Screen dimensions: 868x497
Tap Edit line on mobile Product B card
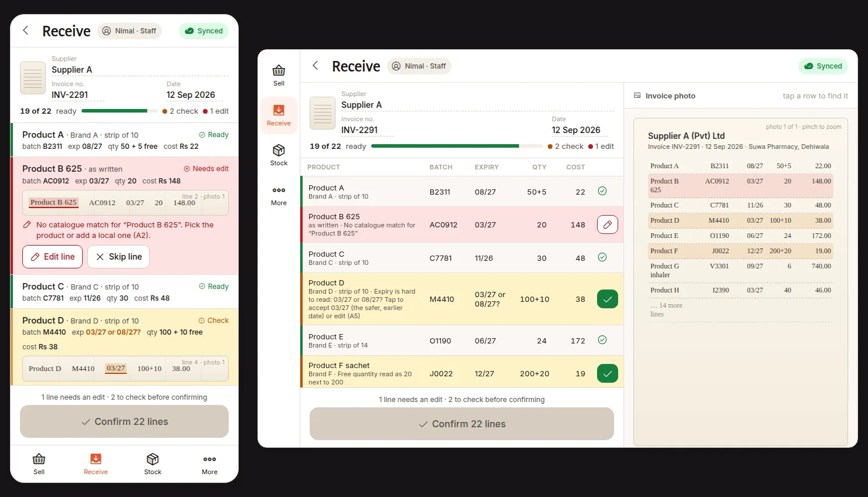point(53,257)
